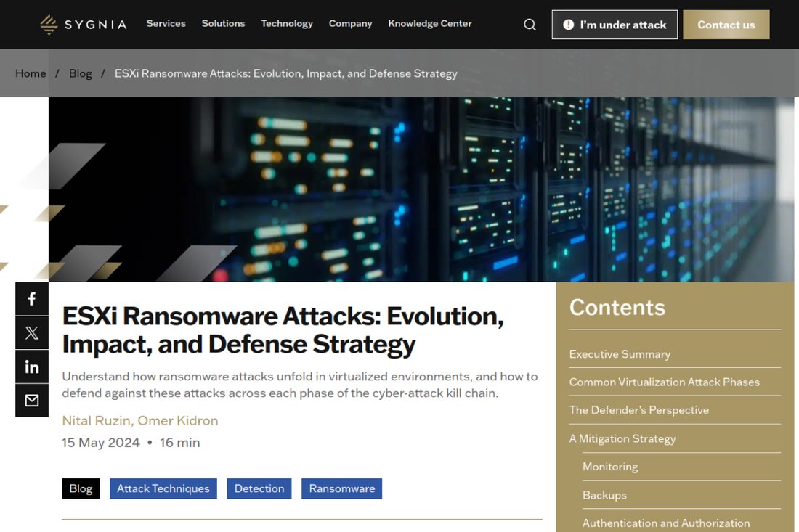This screenshot has height=532, width=799.
Task: Click the '16 min' read time
Action: click(180, 443)
